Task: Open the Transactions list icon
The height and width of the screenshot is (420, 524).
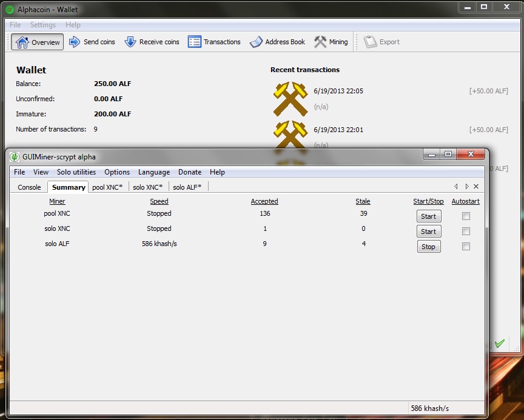Action: (x=194, y=42)
